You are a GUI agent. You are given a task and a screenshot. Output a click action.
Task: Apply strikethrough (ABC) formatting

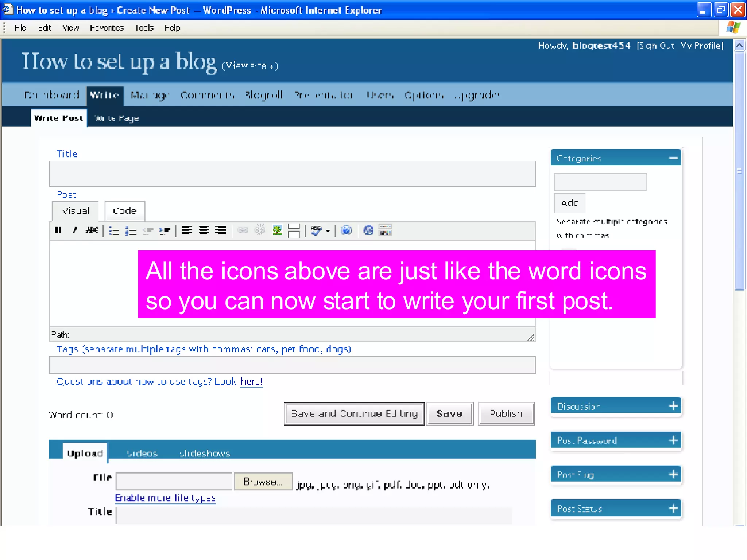(x=92, y=230)
